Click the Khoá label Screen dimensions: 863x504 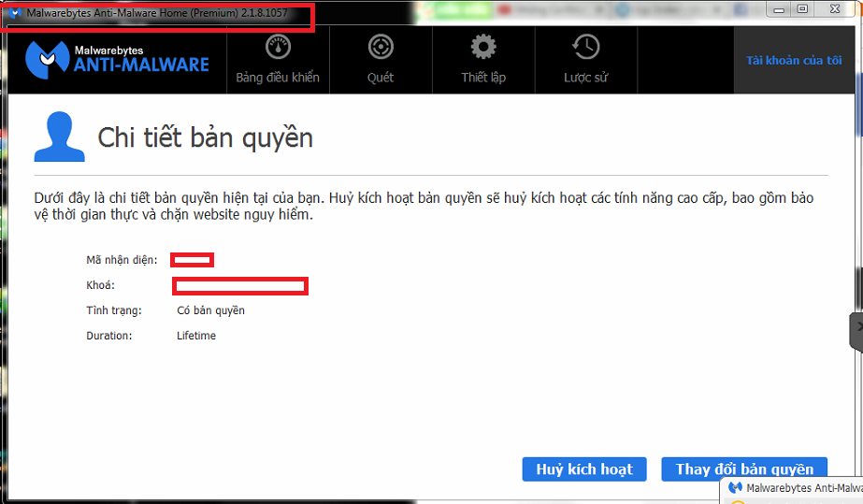tap(100, 285)
